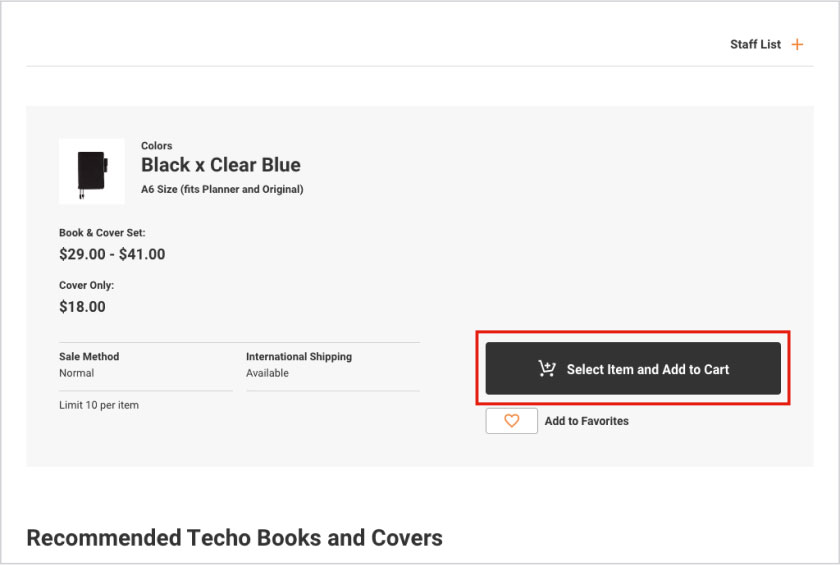
Task: Click the Book & Cover Set label
Action: point(102,233)
